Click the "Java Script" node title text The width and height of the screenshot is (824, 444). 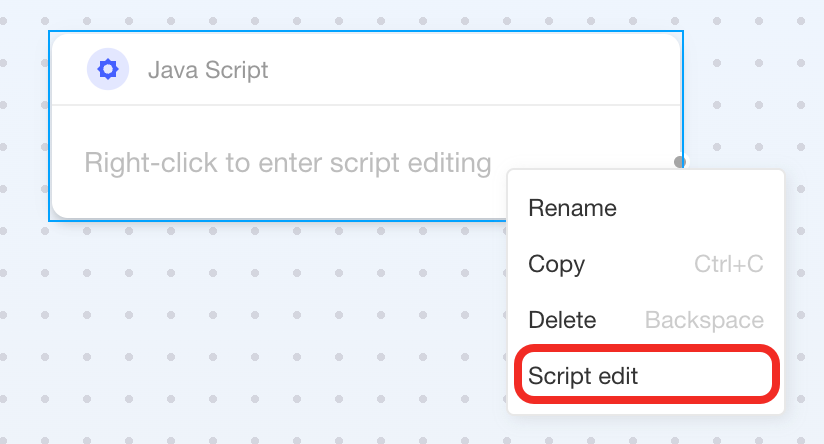click(x=208, y=71)
